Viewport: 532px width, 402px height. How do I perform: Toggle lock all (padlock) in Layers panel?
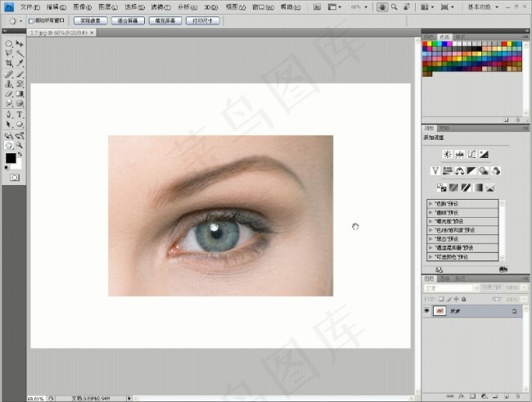coord(463,299)
